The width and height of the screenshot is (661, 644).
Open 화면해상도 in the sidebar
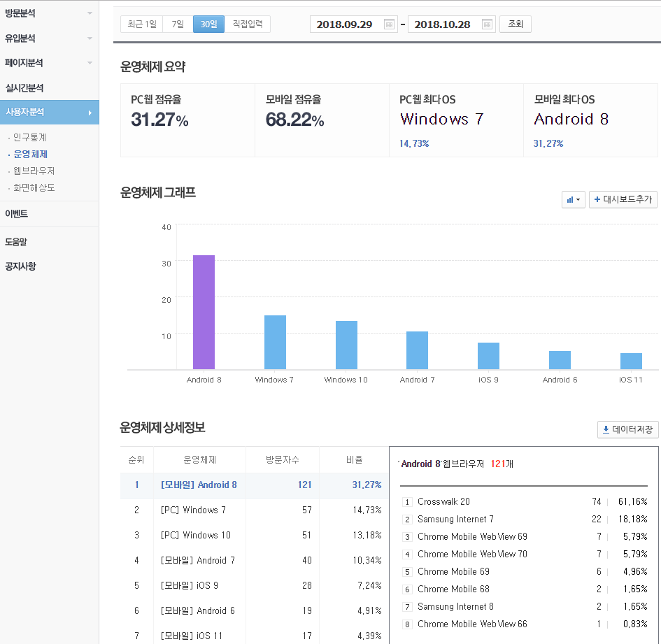click(x=34, y=187)
